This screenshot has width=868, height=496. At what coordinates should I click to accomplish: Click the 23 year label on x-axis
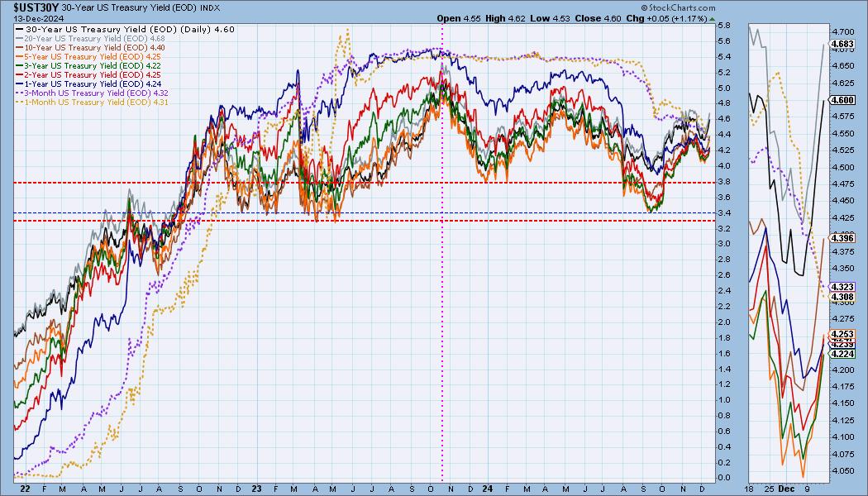tap(256, 489)
